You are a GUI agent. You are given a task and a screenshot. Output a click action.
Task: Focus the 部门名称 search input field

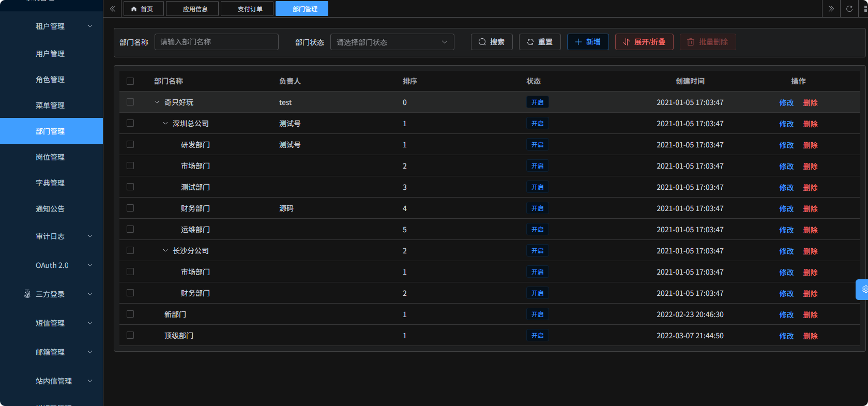coord(216,42)
